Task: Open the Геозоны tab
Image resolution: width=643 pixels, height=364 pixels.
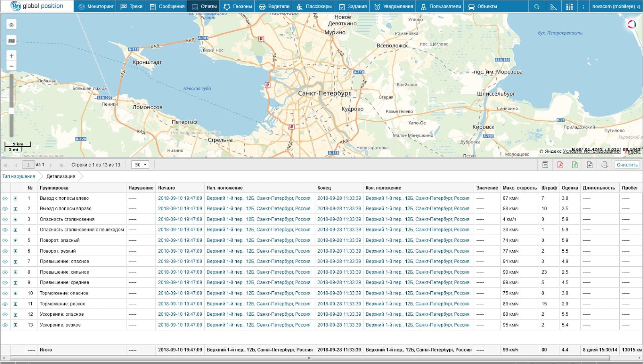Action: point(238,7)
